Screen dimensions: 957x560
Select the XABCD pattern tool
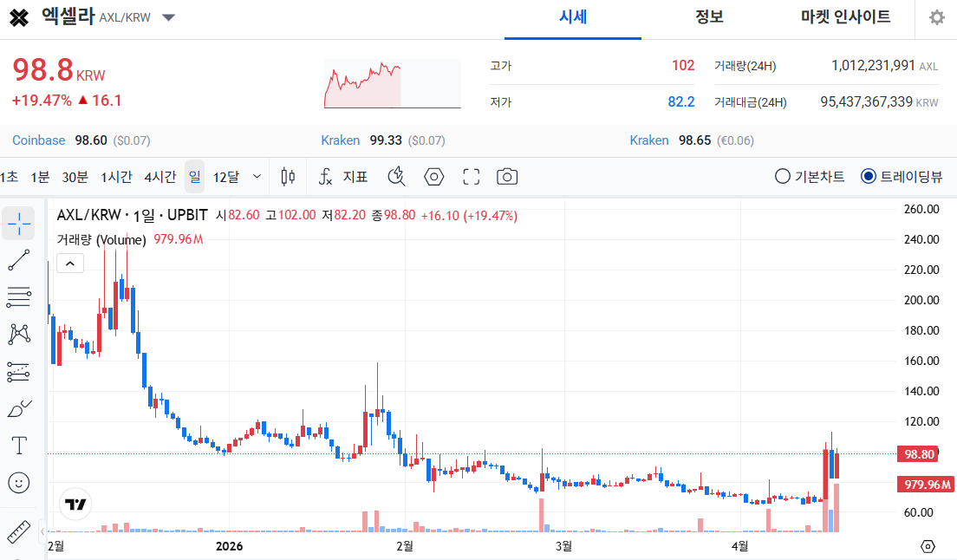[19, 335]
